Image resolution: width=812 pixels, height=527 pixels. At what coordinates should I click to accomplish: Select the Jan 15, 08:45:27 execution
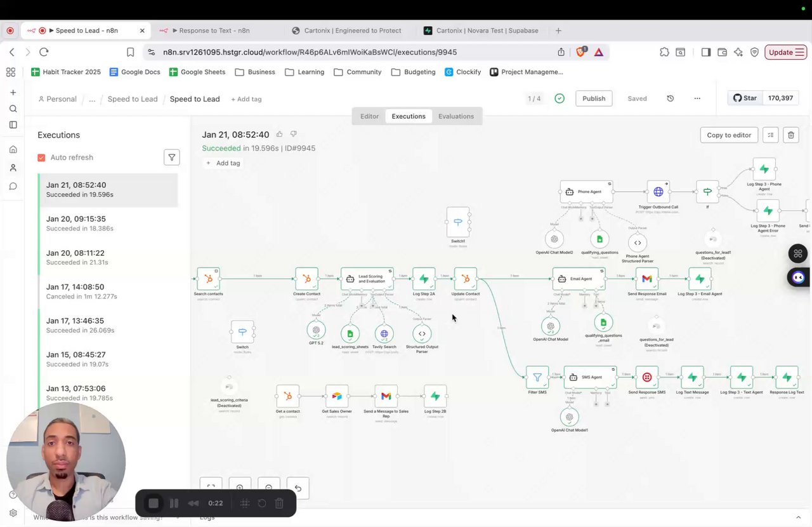(108, 359)
